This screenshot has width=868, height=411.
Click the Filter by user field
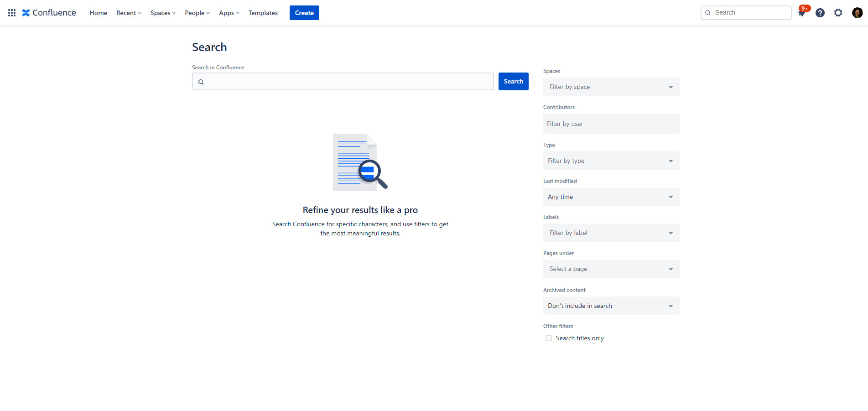[611, 124]
